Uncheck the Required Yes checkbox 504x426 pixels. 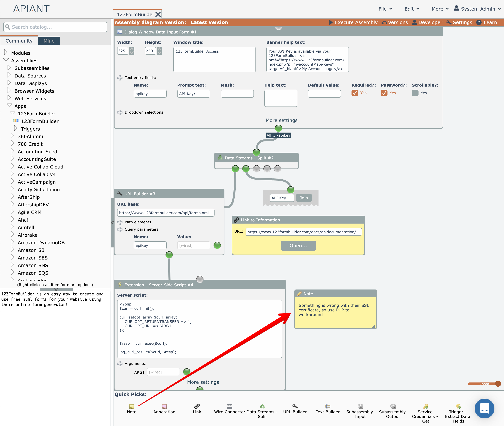355,93
